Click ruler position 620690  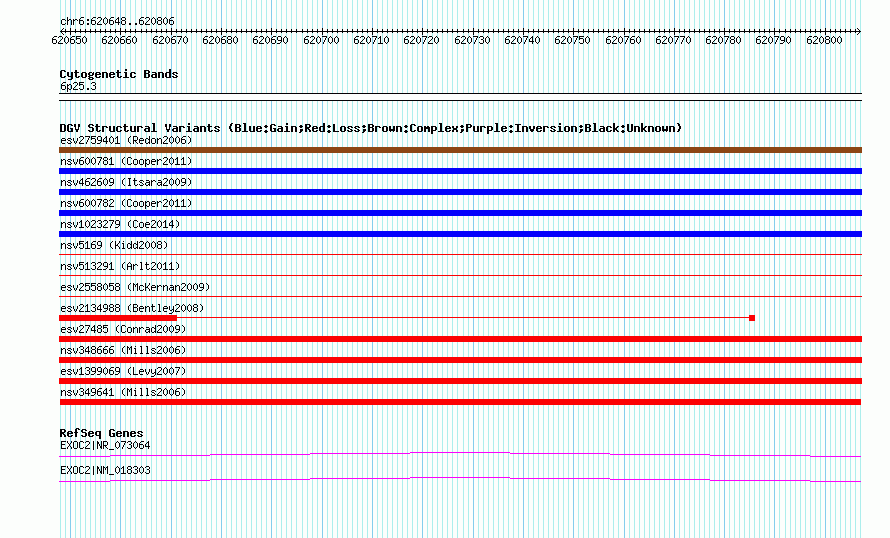pos(270,40)
